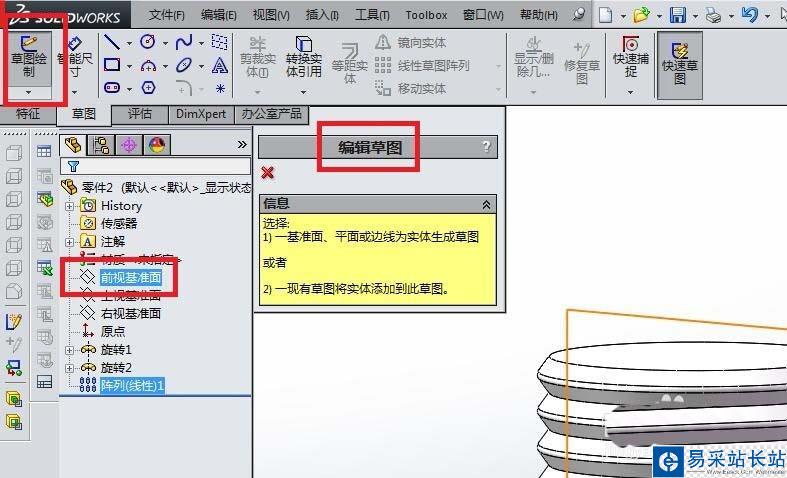Select the Smart Dimension (智能尺寸) tool
The image size is (787, 478).
(x=75, y=58)
